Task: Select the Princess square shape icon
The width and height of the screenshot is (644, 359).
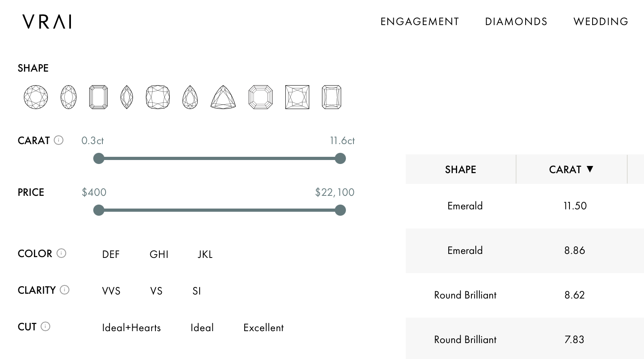Action: [297, 97]
